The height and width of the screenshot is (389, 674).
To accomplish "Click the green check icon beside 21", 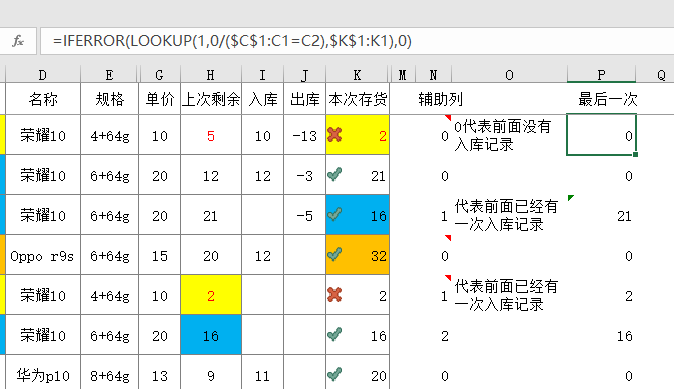I will [334, 174].
